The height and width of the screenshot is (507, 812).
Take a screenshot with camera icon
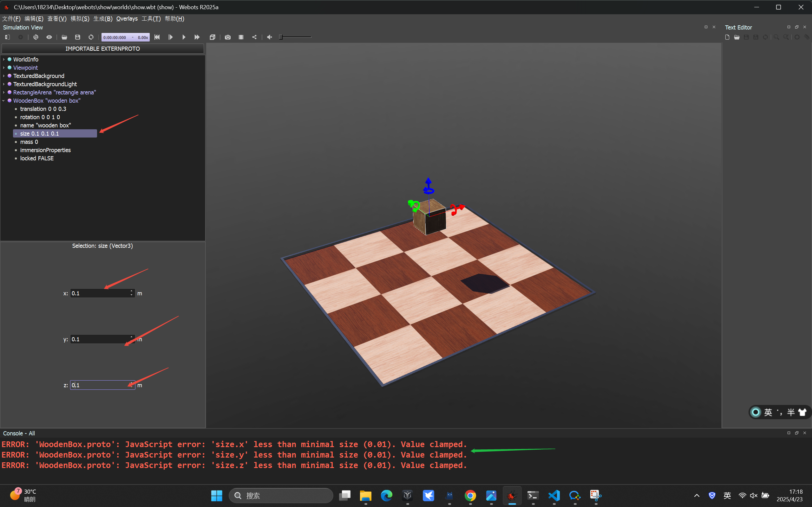click(228, 37)
